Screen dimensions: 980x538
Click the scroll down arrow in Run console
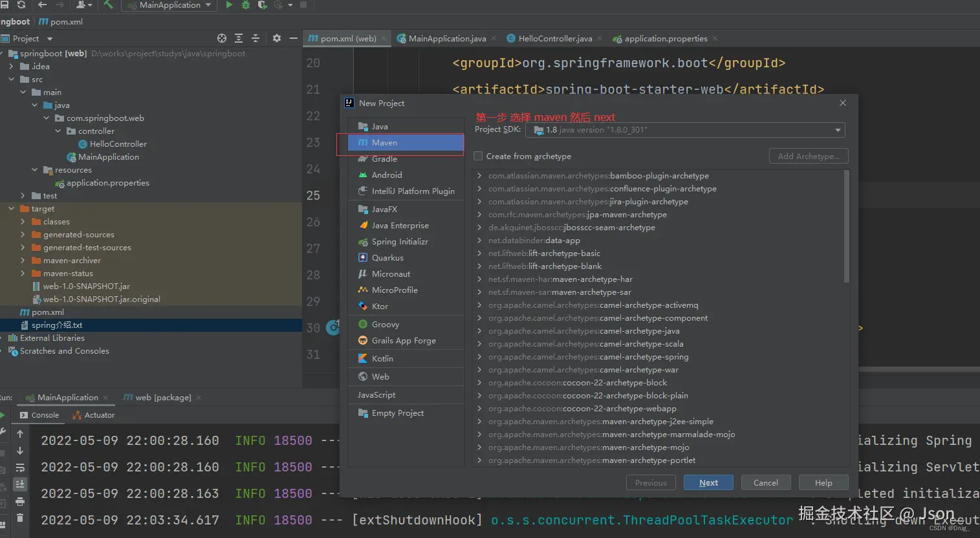point(20,451)
